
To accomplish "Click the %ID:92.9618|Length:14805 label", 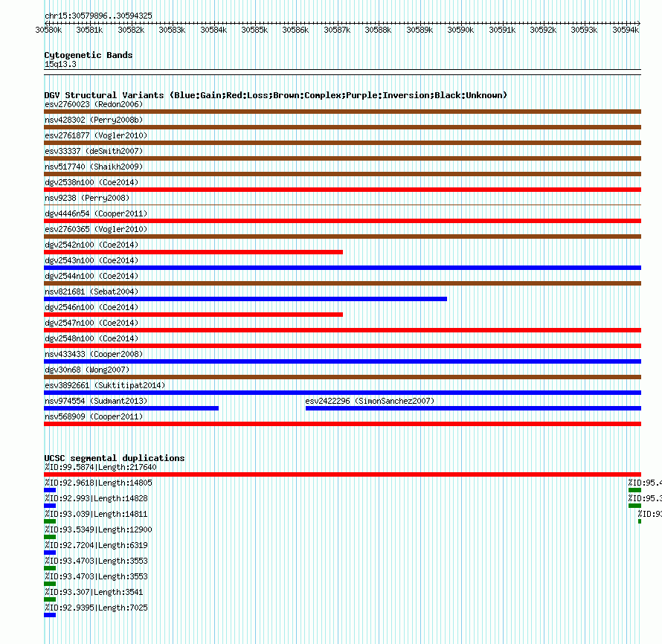I will point(98,483).
